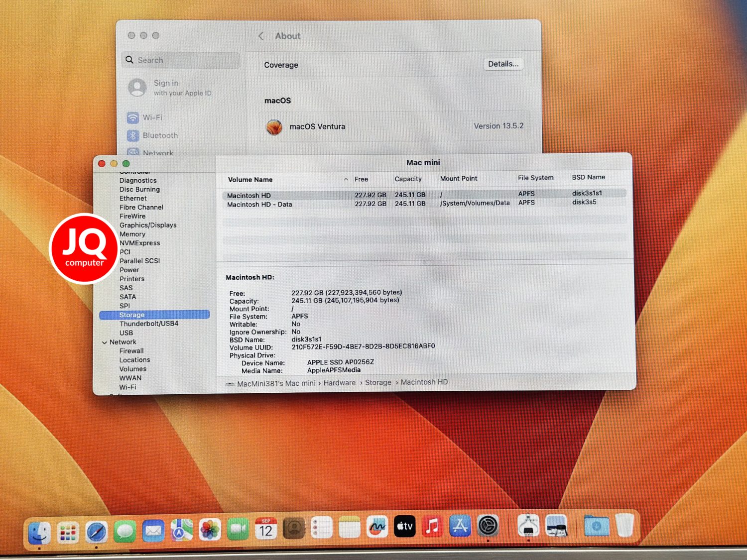Launch the Music app from the Dock
Screen dimensions: 747x560
click(432, 526)
